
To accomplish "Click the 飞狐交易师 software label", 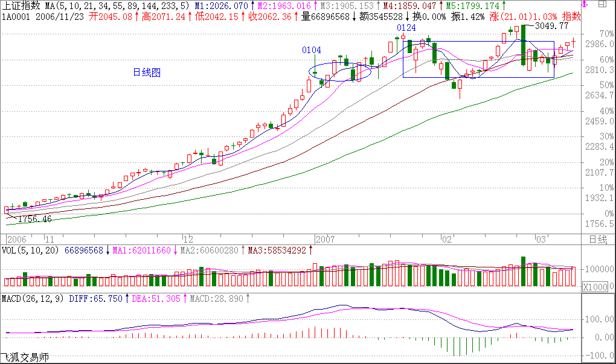I will 25,357.
